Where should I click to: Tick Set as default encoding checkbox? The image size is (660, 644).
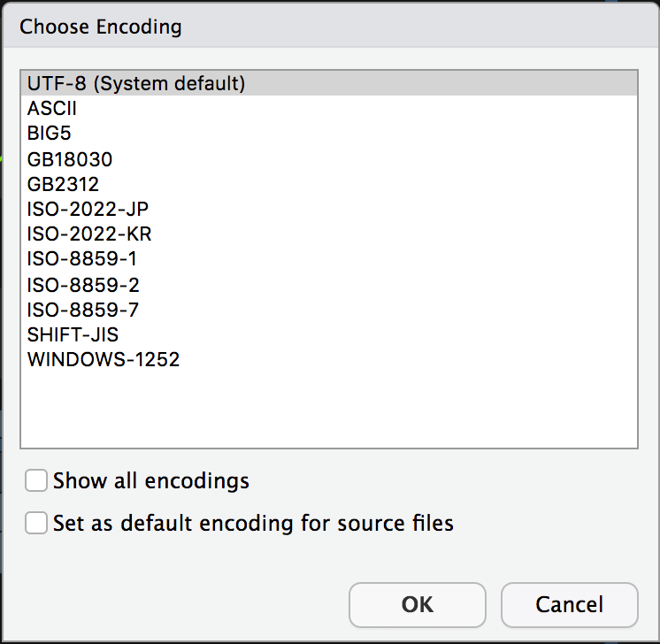tap(36, 523)
